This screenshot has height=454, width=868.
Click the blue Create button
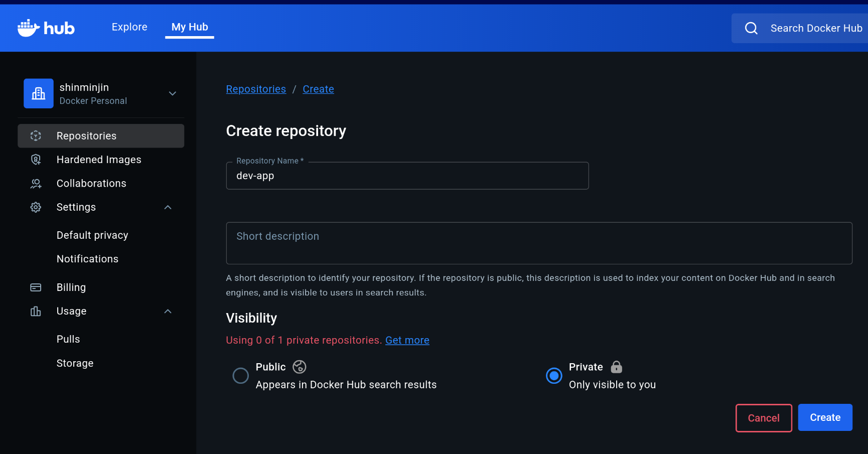(x=825, y=417)
